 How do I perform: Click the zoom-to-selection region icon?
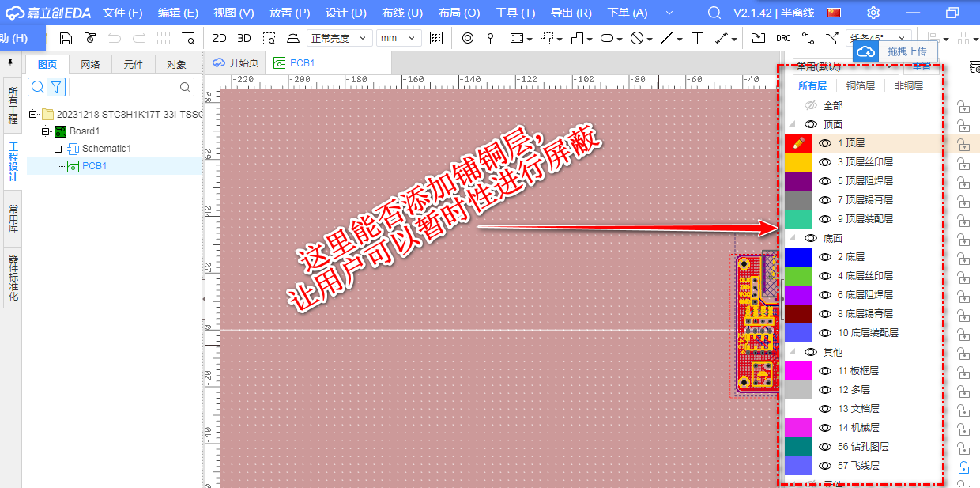click(269, 38)
